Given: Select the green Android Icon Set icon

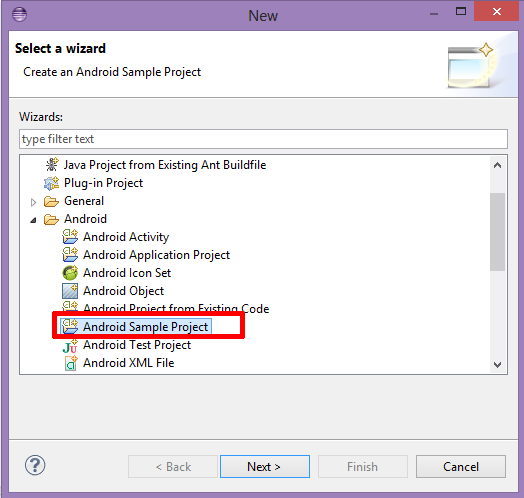Looking at the screenshot, I should coord(70,273).
